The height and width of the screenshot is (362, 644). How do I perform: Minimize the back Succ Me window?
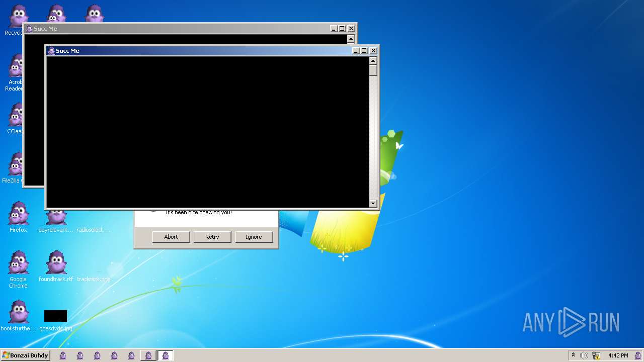[x=334, y=29]
